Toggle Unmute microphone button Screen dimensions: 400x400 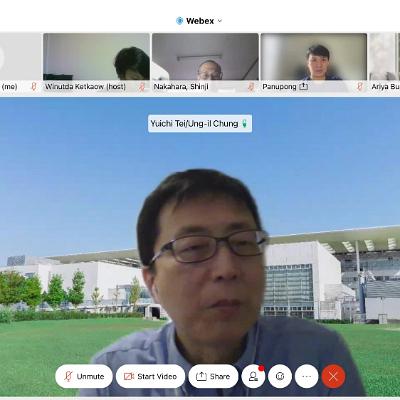pos(84,376)
